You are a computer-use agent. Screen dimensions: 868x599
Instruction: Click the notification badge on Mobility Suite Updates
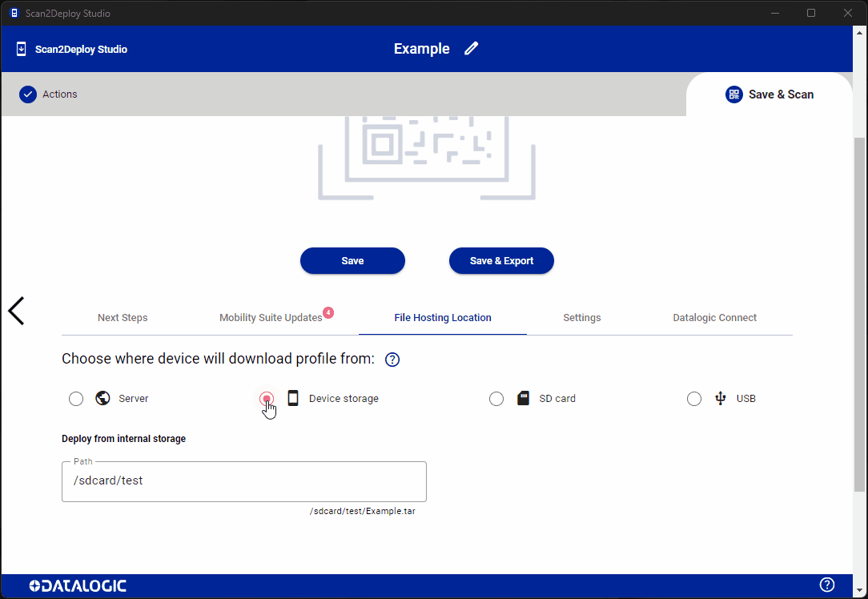(328, 313)
